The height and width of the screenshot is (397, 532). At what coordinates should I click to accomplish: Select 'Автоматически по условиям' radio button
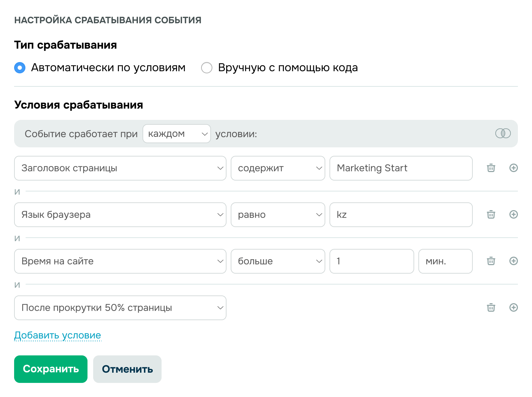pyautogui.click(x=20, y=68)
